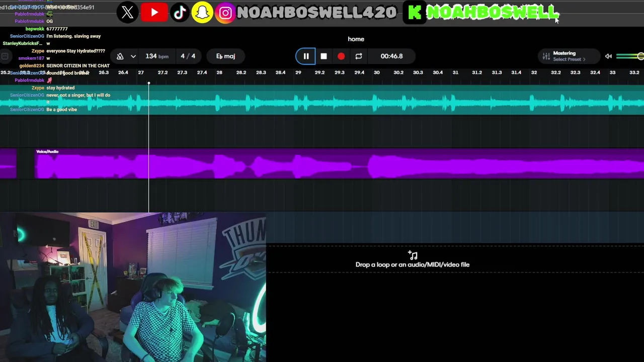
Task: Click chat username 'bapwokk'
Action: click(x=35, y=29)
